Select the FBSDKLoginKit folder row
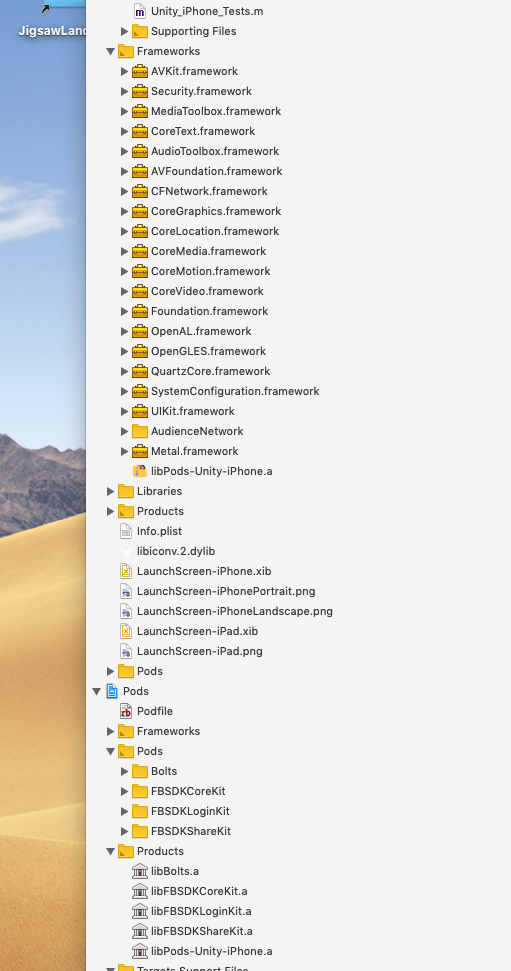 299,811
